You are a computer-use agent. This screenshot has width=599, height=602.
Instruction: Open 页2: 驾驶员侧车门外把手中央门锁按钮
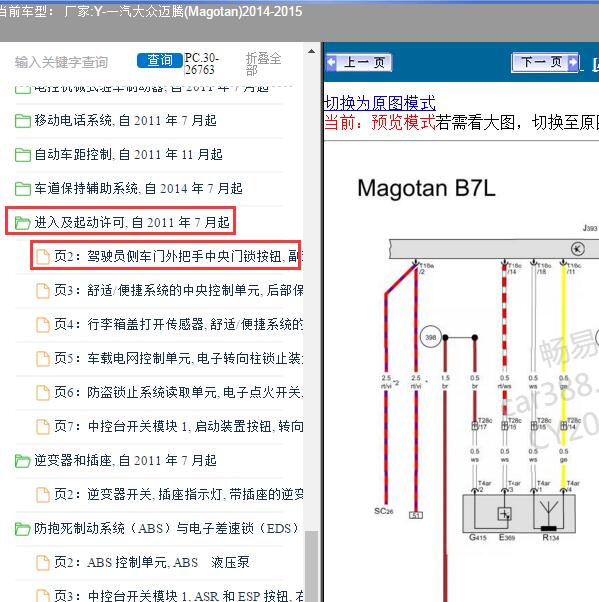178,256
